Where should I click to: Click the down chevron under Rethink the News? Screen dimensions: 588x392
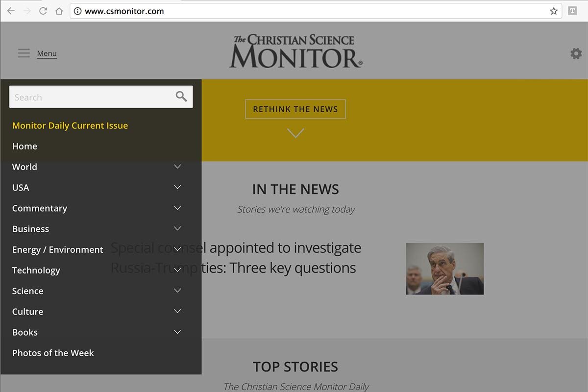295,133
